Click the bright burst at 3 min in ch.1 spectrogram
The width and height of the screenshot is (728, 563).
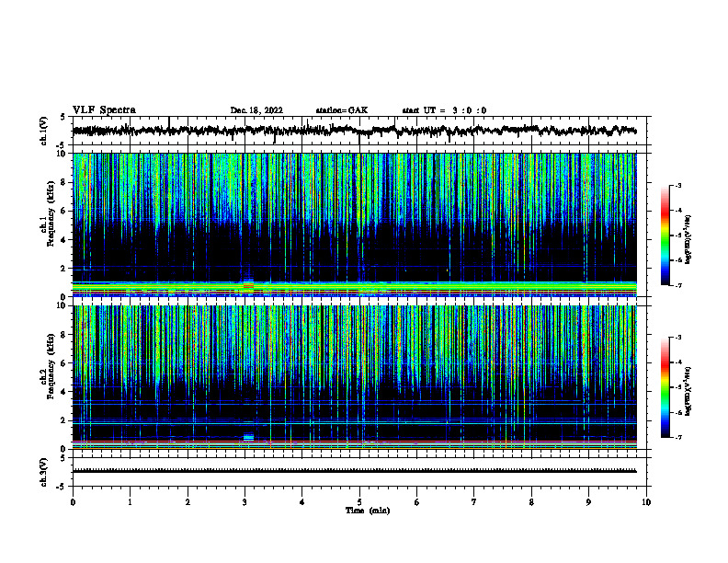point(249,285)
